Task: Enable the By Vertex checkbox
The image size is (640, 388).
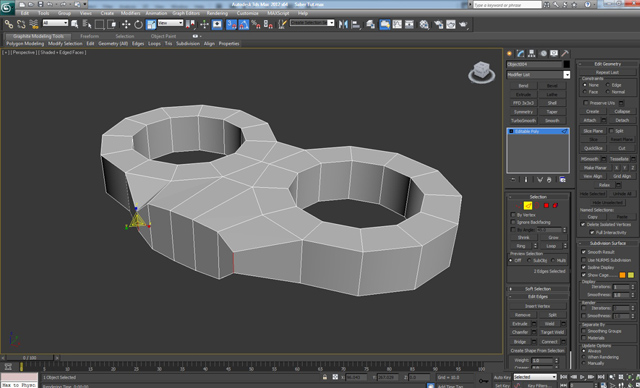Action: pos(513,215)
